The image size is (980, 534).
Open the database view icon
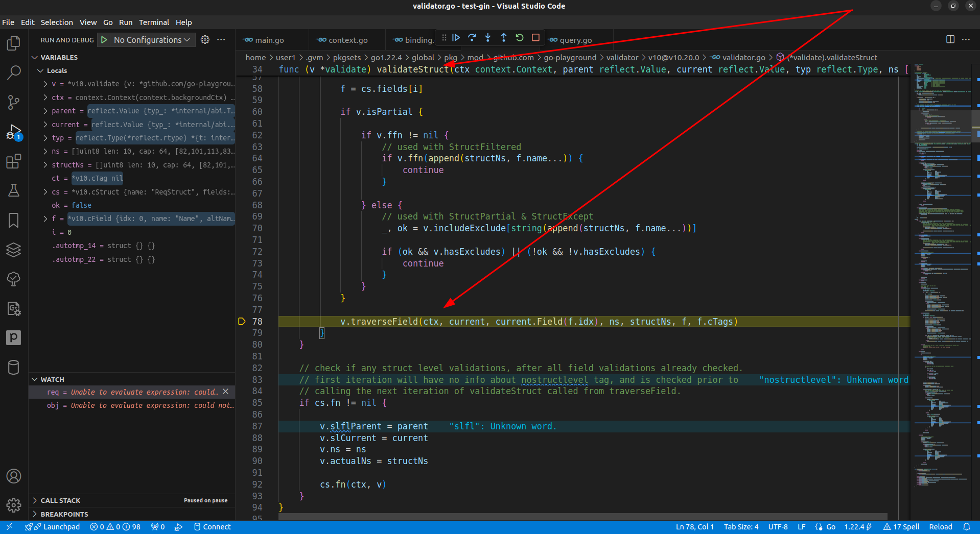14,367
